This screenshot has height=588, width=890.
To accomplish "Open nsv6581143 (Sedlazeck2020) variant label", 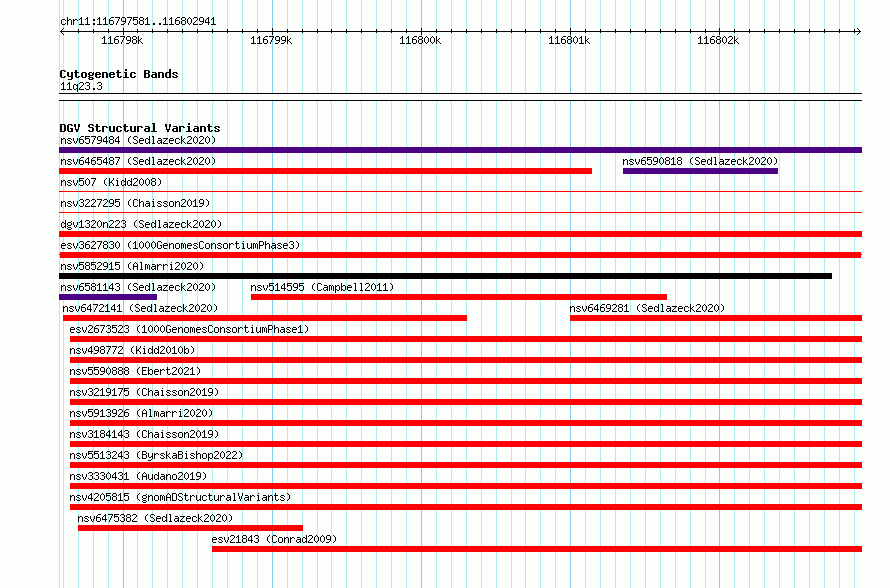I will tap(138, 287).
